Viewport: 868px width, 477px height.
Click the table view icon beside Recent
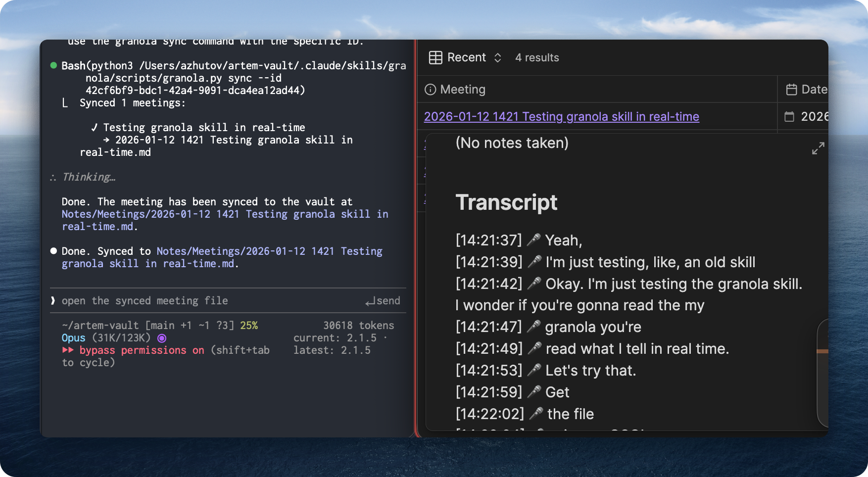[x=435, y=58]
